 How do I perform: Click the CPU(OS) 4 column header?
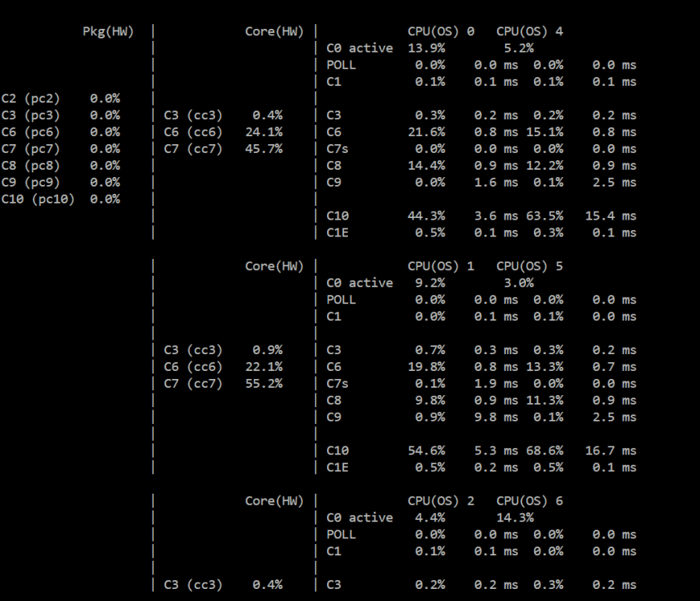pos(530,32)
